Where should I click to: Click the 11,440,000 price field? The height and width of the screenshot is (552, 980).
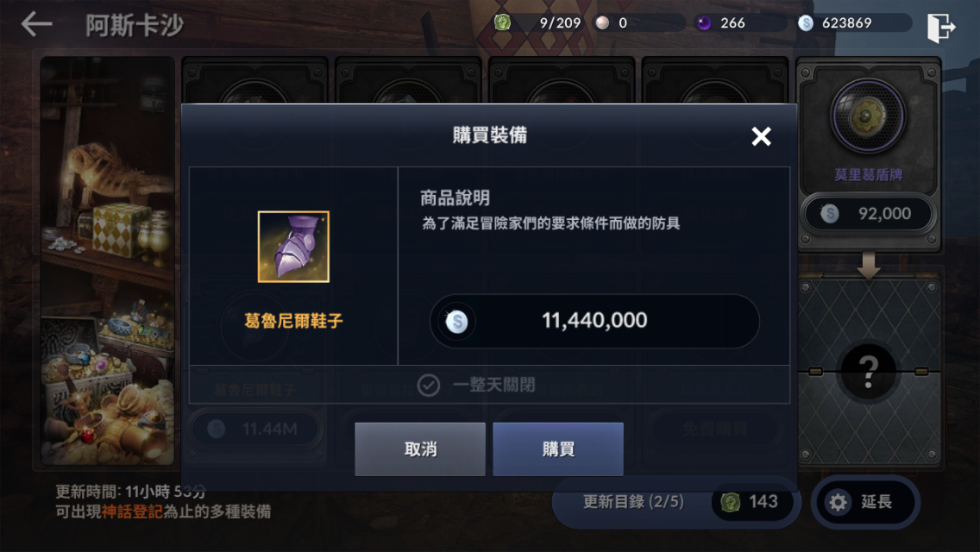[594, 321]
